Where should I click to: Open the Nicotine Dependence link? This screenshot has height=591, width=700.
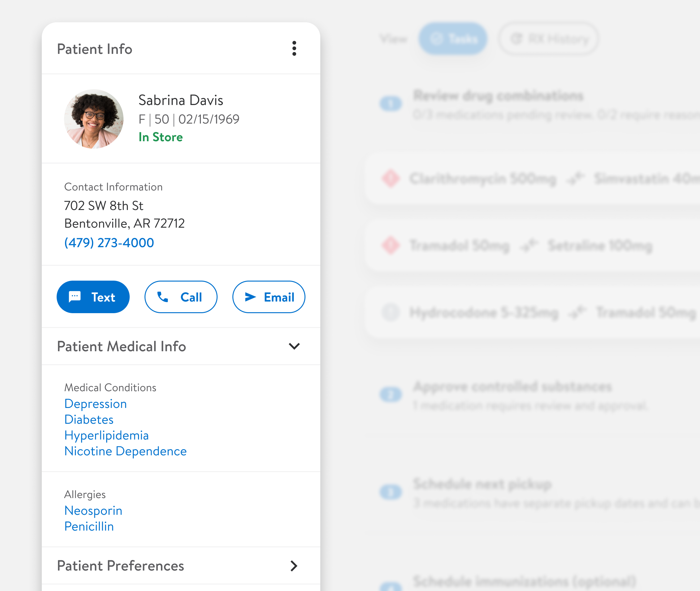(x=125, y=451)
